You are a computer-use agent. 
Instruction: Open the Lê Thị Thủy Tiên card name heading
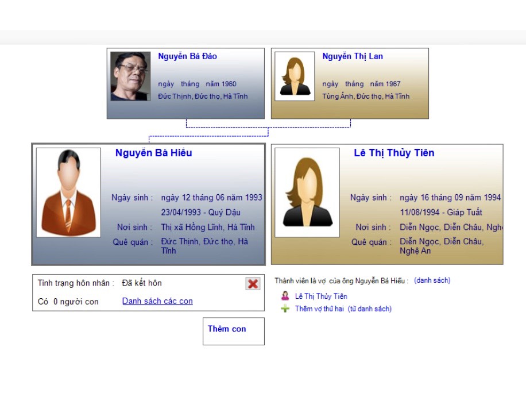click(x=394, y=153)
